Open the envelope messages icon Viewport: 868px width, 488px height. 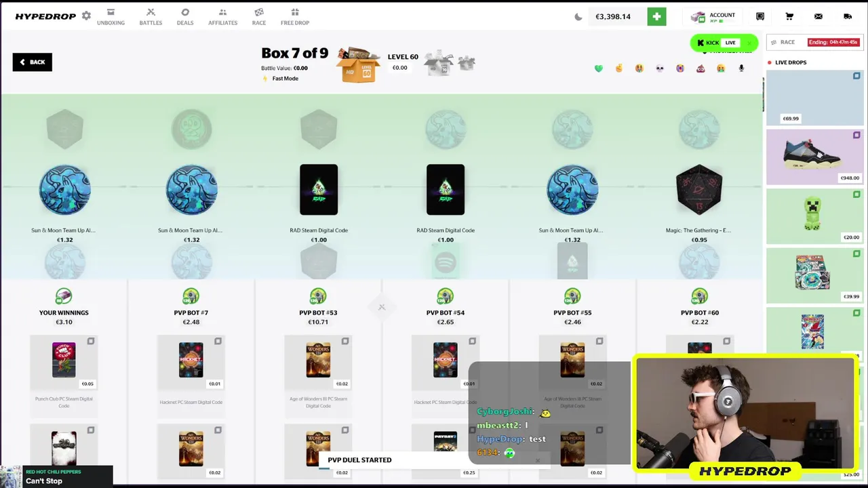pyautogui.click(x=818, y=16)
